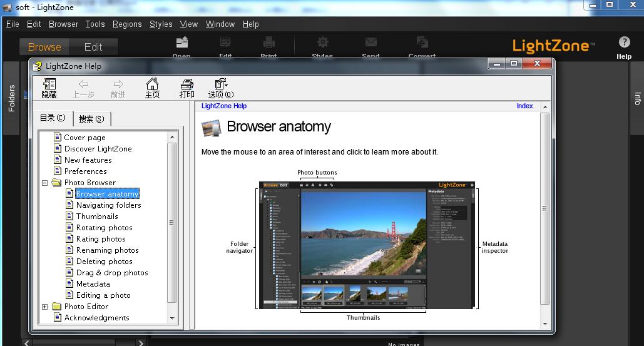
Task: Open the Styles menu
Action: click(x=161, y=24)
